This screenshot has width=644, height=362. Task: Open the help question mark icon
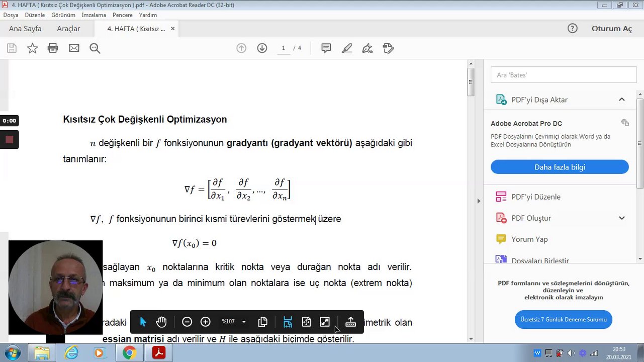coord(572,28)
